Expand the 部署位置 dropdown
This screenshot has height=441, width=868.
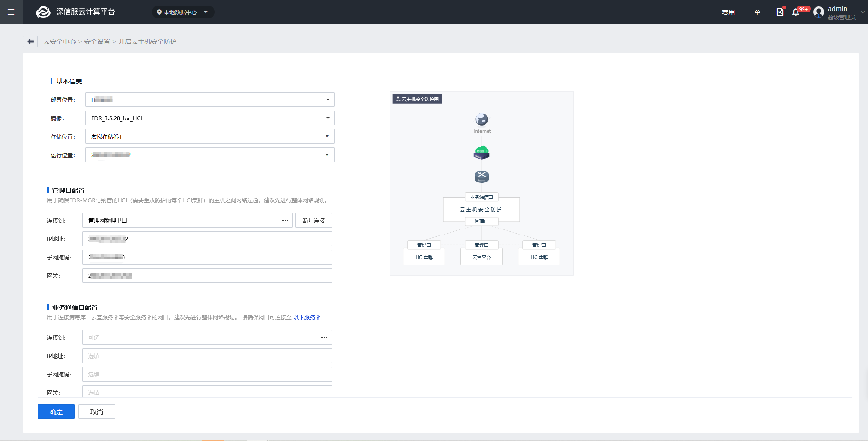tap(327, 100)
